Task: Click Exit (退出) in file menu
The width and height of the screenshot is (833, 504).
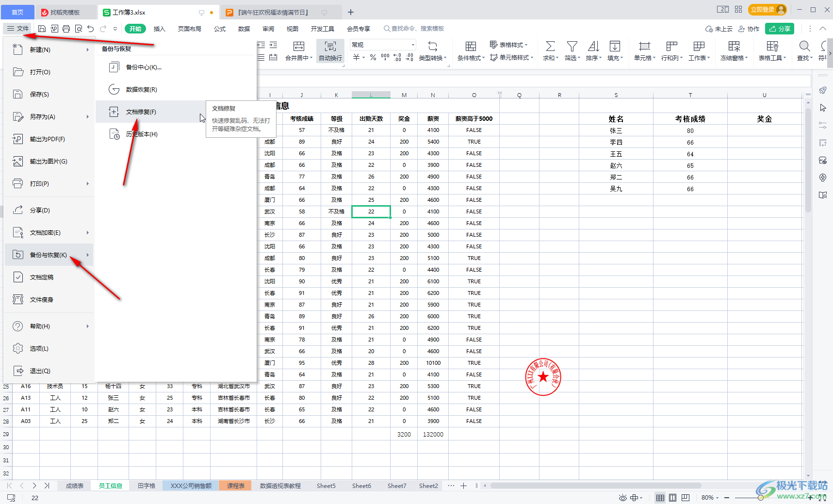Action: [x=49, y=371]
